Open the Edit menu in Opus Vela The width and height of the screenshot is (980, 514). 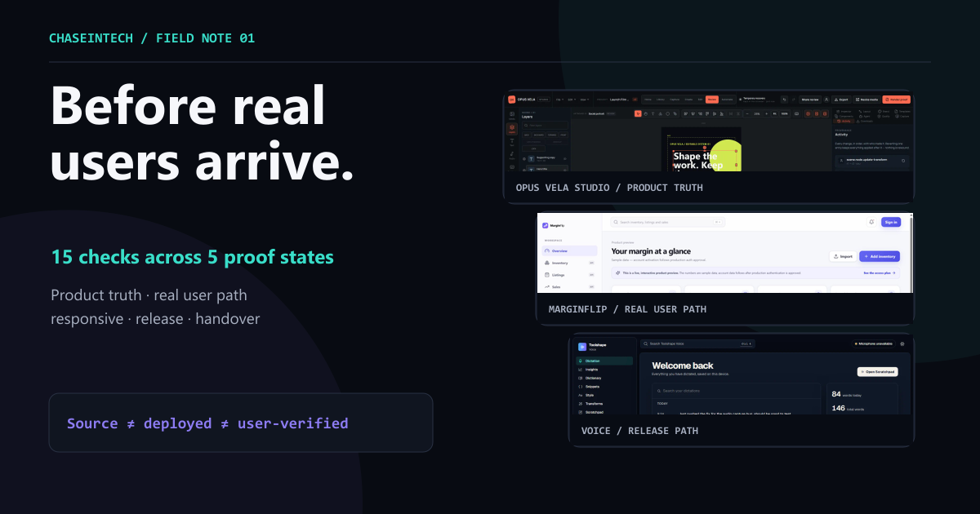point(572,100)
